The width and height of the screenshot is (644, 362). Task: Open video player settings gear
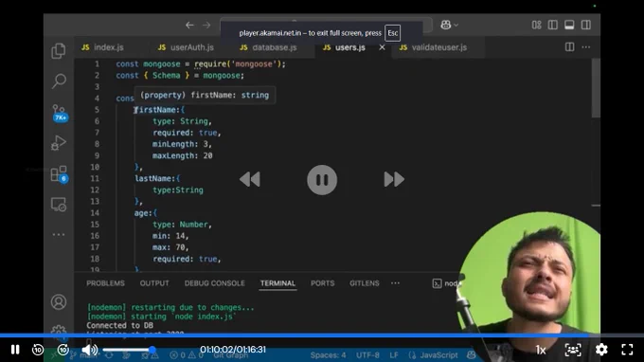(601, 350)
